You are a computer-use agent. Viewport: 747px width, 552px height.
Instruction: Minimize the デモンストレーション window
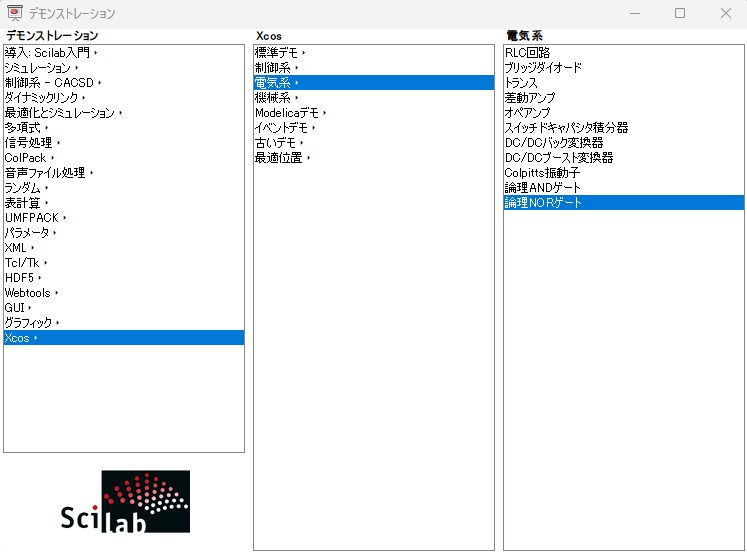pyautogui.click(x=635, y=13)
